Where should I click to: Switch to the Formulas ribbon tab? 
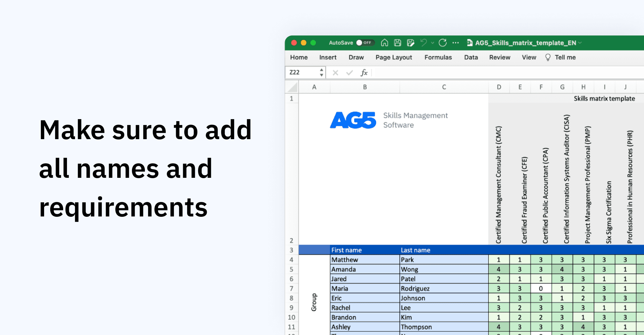coord(438,57)
